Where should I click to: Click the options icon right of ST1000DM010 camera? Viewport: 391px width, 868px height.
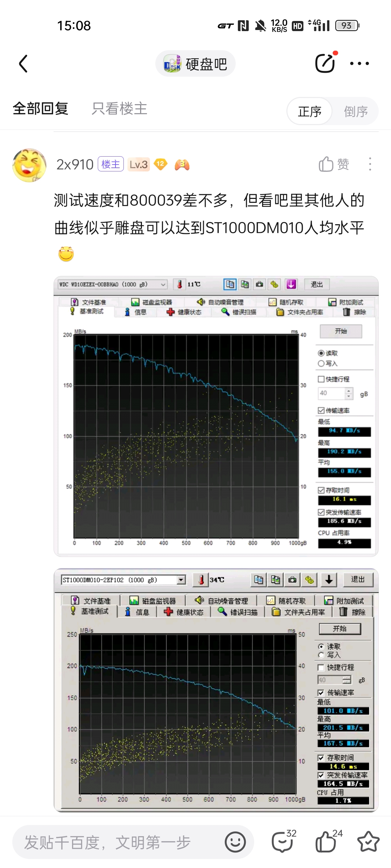pyautogui.click(x=310, y=580)
